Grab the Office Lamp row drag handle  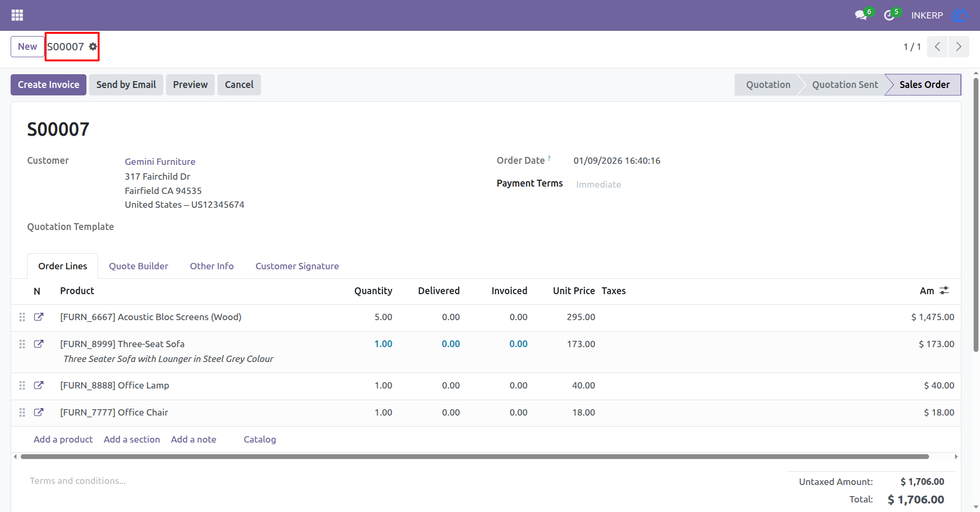point(22,385)
